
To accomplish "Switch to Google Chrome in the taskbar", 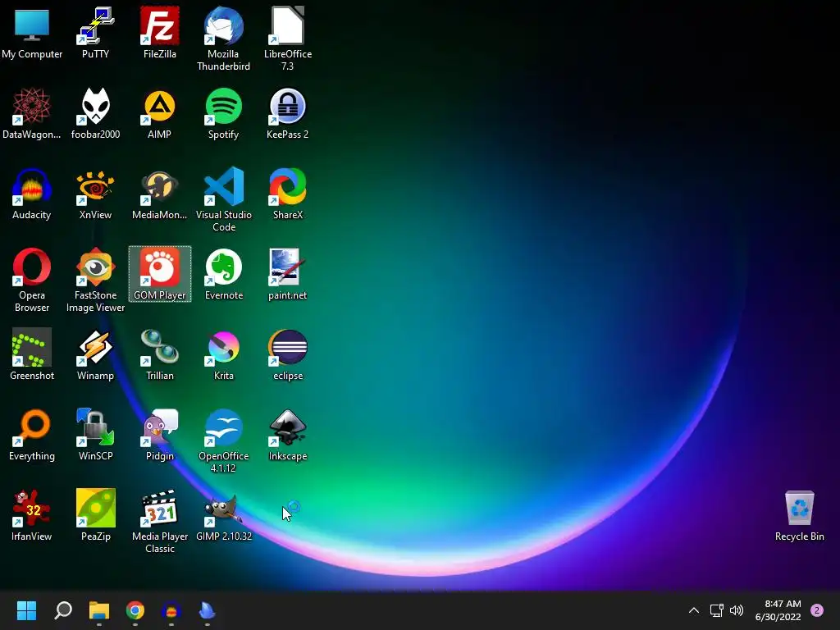I will [135, 610].
